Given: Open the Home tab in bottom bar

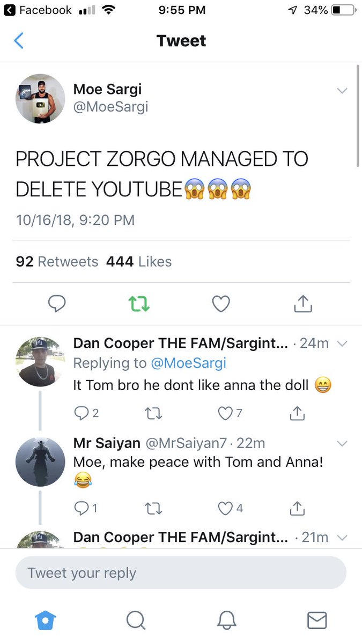Looking at the screenshot, I should click(x=45, y=620).
